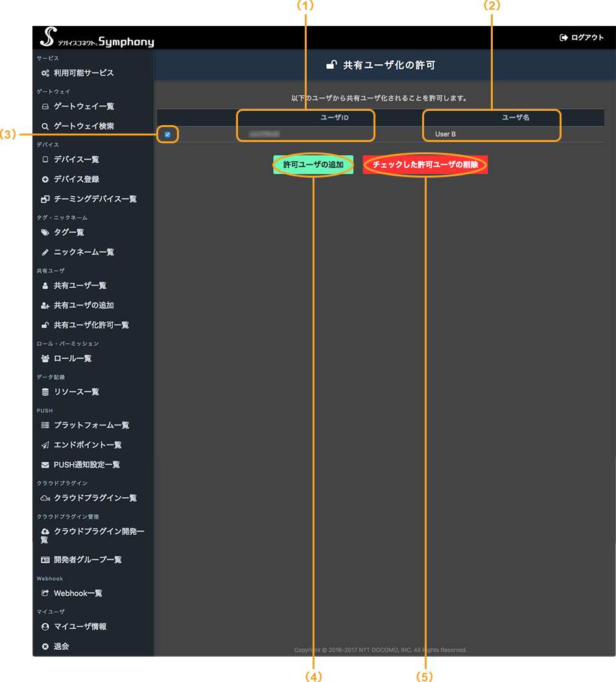Viewport: 616px width, 682px height.
Task: Click the envelope icon beside PUSH通知設定一覧
Action: pos(45,465)
